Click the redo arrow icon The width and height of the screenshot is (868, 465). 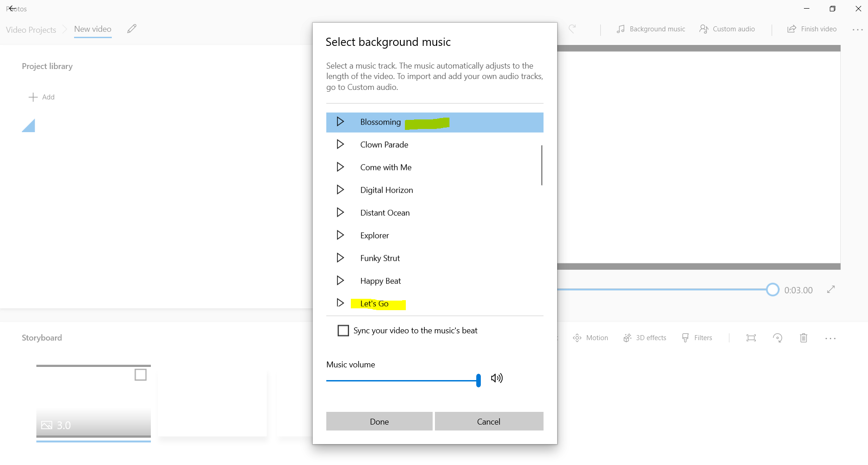tap(573, 29)
